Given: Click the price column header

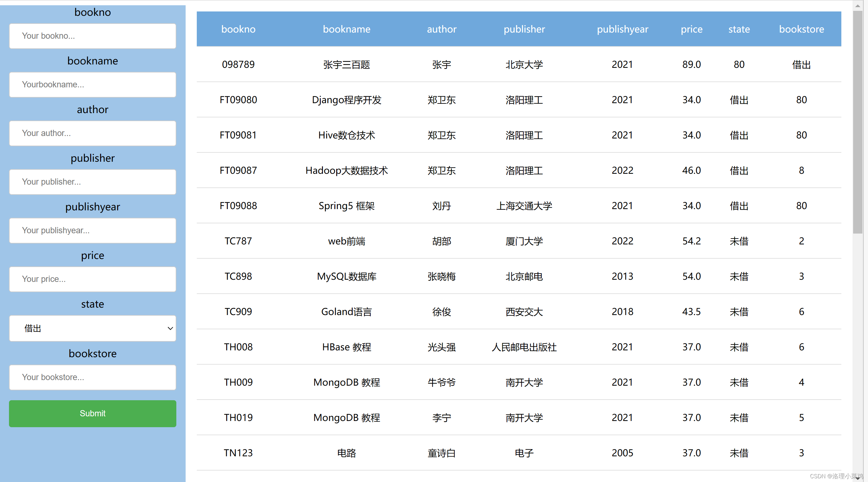Looking at the screenshot, I should (691, 29).
